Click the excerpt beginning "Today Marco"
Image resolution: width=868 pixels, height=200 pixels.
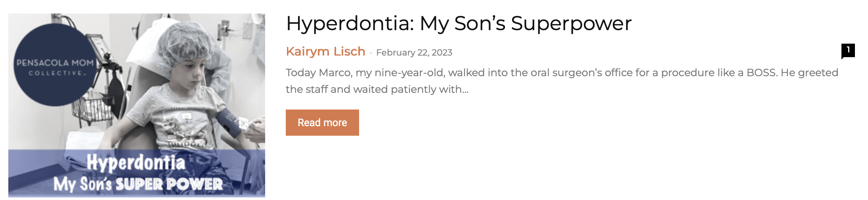[x=562, y=81]
